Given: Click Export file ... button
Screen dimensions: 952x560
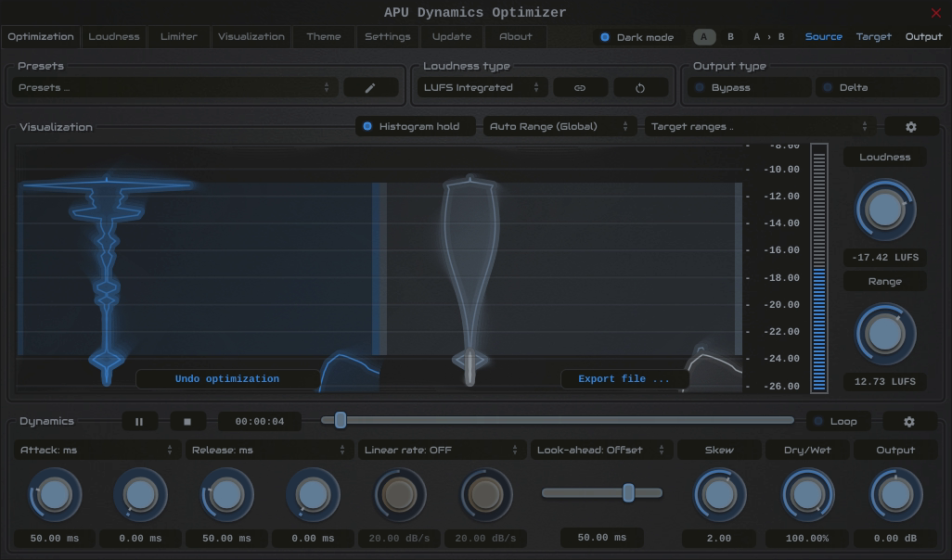Looking at the screenshot, I should click(624, 379).
